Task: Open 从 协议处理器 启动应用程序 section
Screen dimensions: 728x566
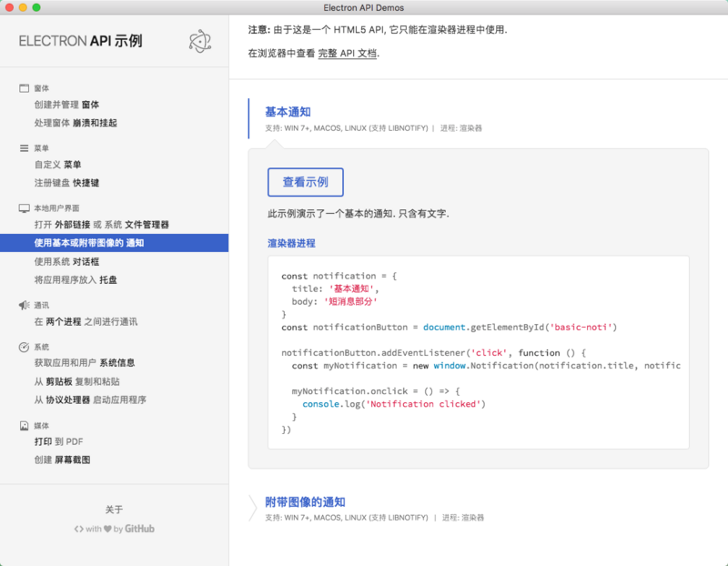Action: click(x=90, y=399)
